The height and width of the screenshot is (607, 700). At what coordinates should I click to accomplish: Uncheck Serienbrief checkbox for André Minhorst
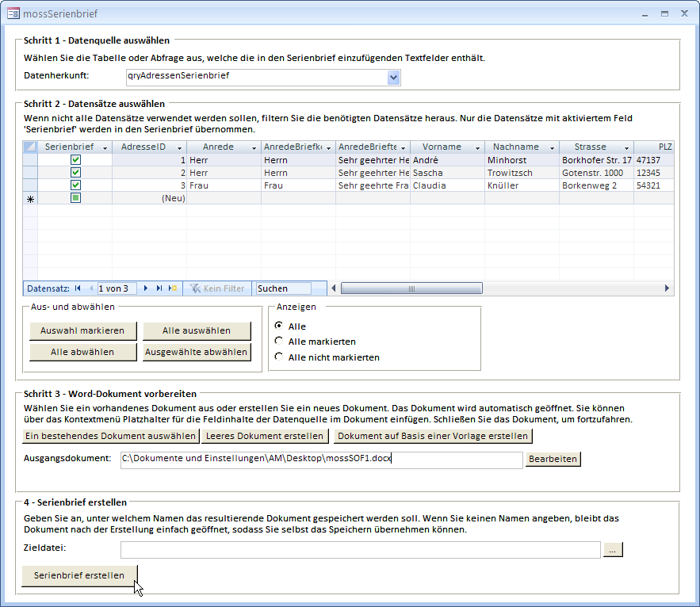coord(75,159)
